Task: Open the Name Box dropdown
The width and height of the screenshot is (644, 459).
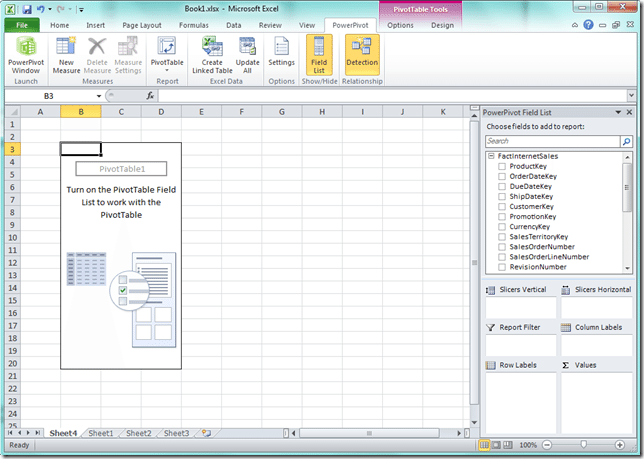Action: click(x=99, y=96)
